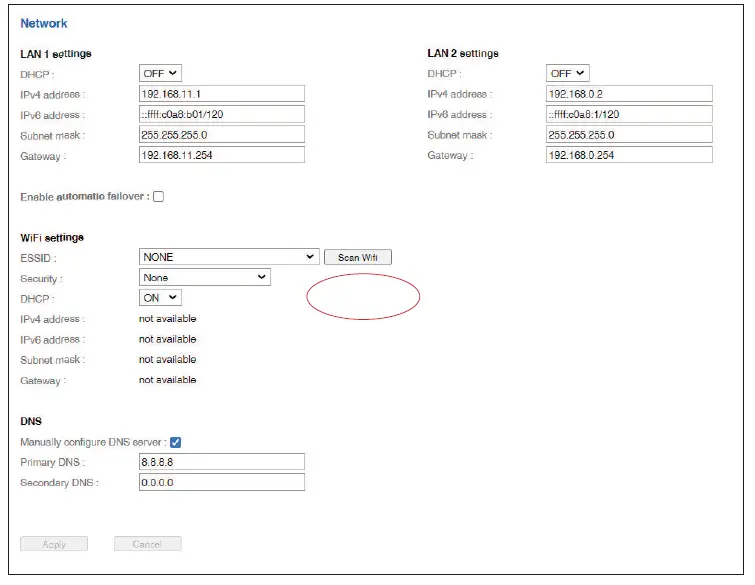
Task: Click the Scan Wifi button
Action: coord(358,258)
